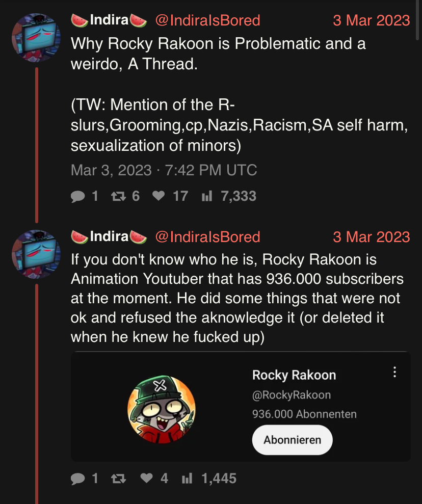
Task: Open @IndiraIsBored handle on first tweet
Action: tap(207, 20)
